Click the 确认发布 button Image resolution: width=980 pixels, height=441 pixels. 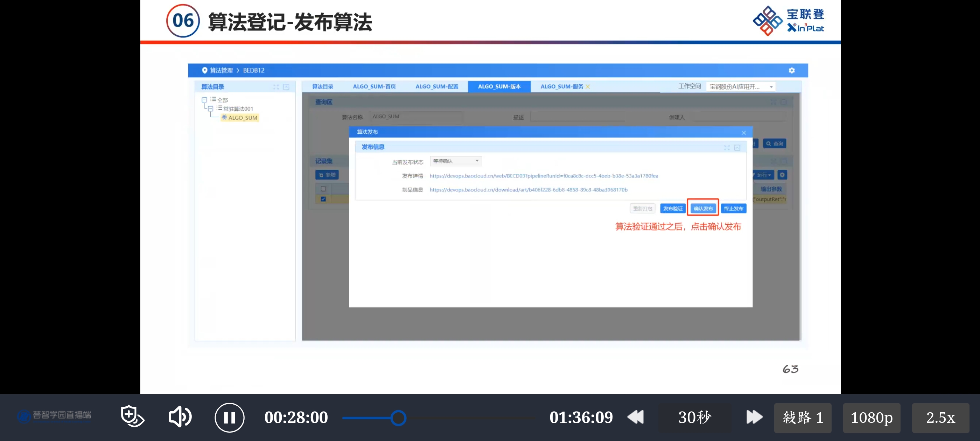pyautogui.click(x=703, y=209)
